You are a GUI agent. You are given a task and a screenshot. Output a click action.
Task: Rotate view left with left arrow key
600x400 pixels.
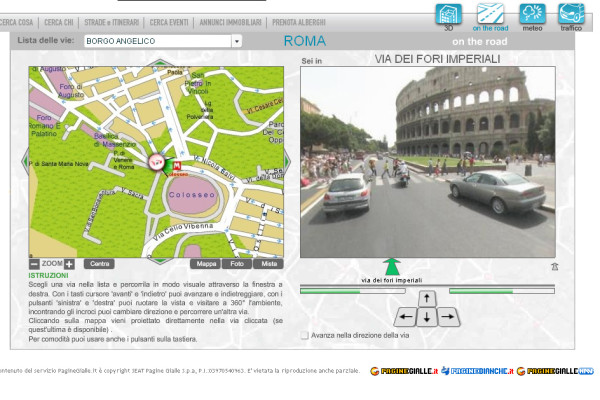click(x=406, y=317)
